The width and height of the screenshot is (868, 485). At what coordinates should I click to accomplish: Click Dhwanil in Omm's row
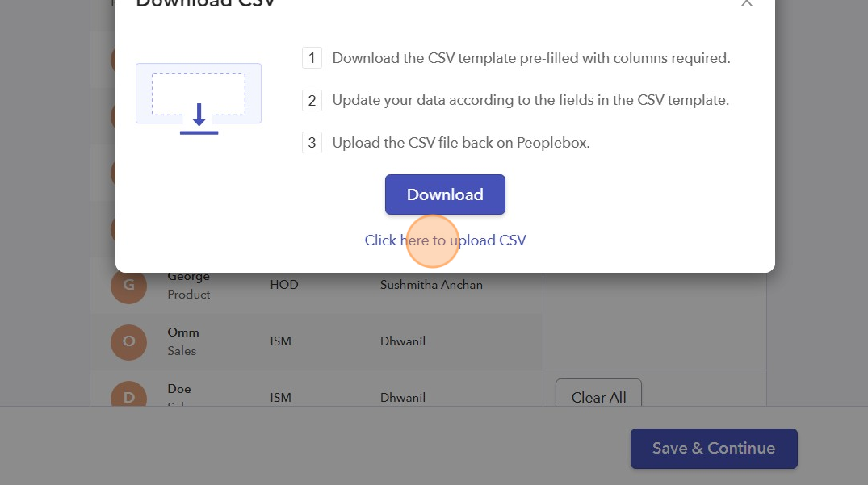tap(402, 341)
